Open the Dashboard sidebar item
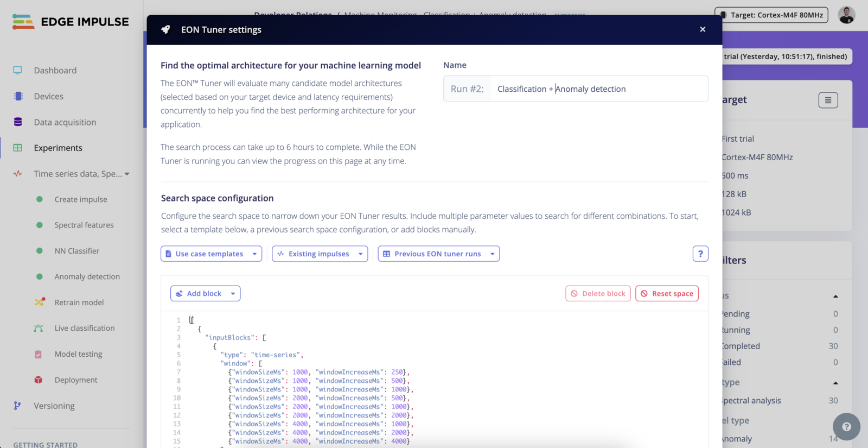This screenshot has width=868, height=448. point(55,71)
